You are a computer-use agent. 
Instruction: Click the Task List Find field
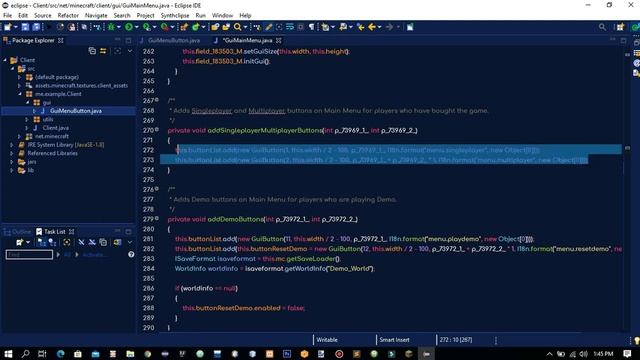click(29, 255)
